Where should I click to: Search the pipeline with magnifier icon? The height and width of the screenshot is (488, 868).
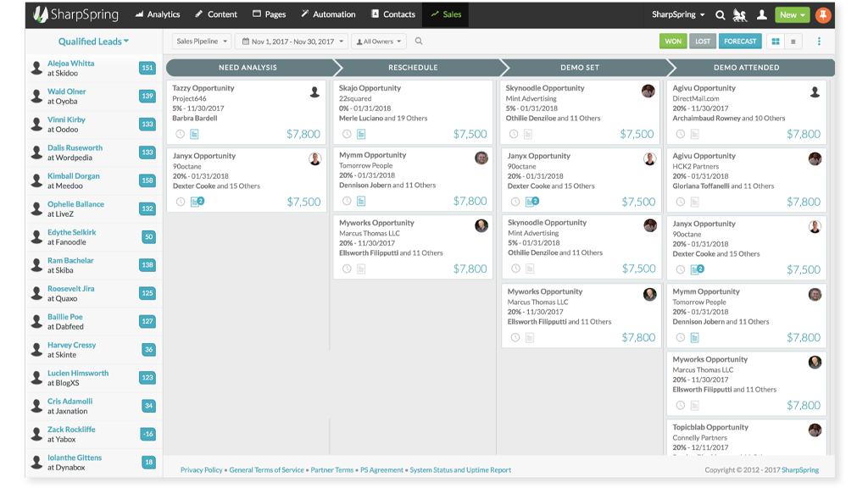pos(419,41)
